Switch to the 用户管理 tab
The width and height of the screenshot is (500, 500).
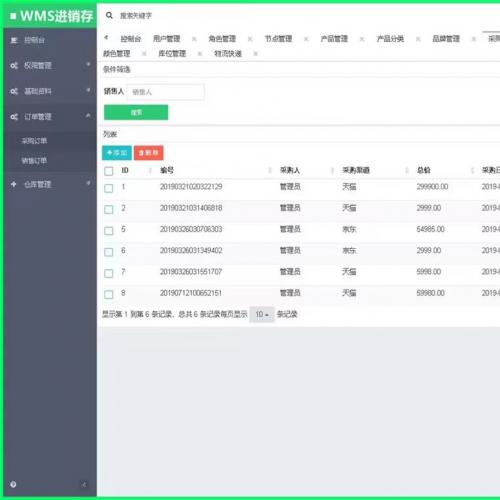[167, 39]
